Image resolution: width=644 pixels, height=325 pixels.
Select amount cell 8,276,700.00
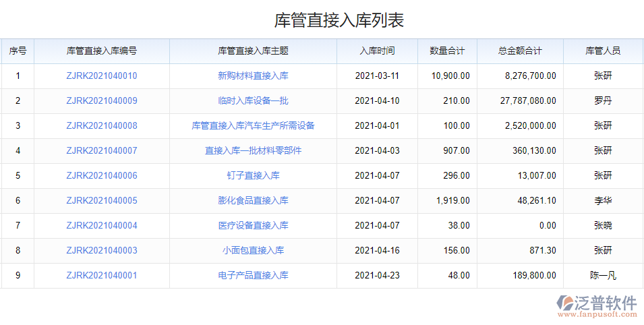point(520,76)
